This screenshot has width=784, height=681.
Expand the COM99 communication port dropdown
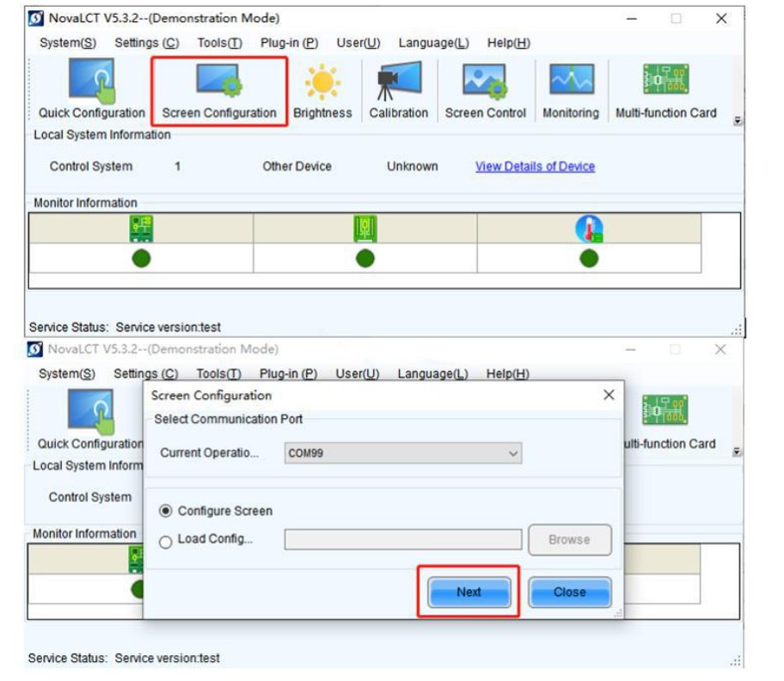(403, 453)
